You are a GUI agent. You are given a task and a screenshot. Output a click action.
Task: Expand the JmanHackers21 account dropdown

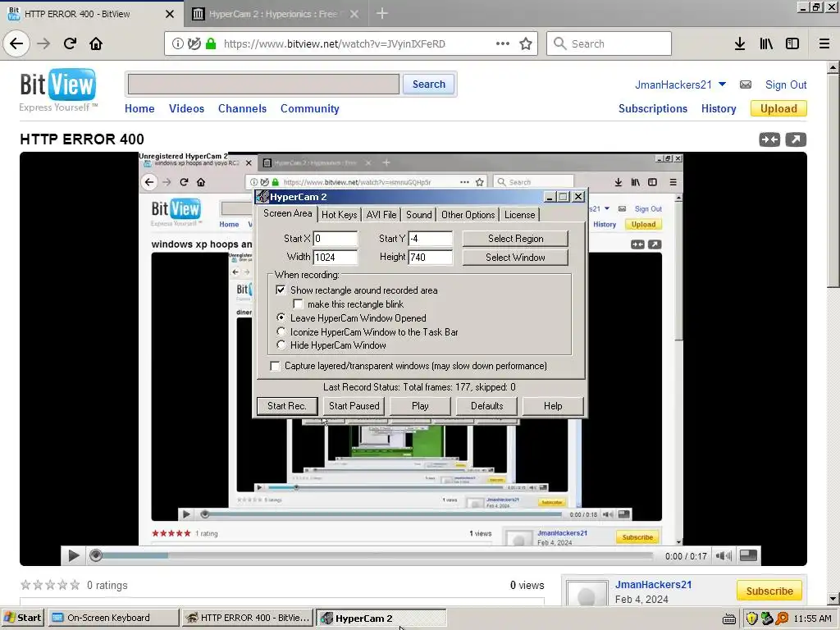[722, 84]
